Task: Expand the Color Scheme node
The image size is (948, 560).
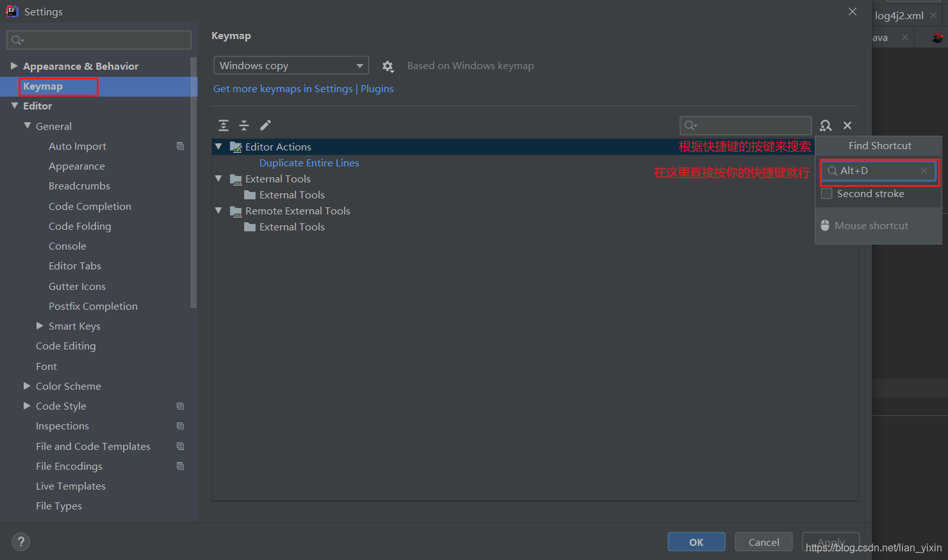Action: click(27, 386)
